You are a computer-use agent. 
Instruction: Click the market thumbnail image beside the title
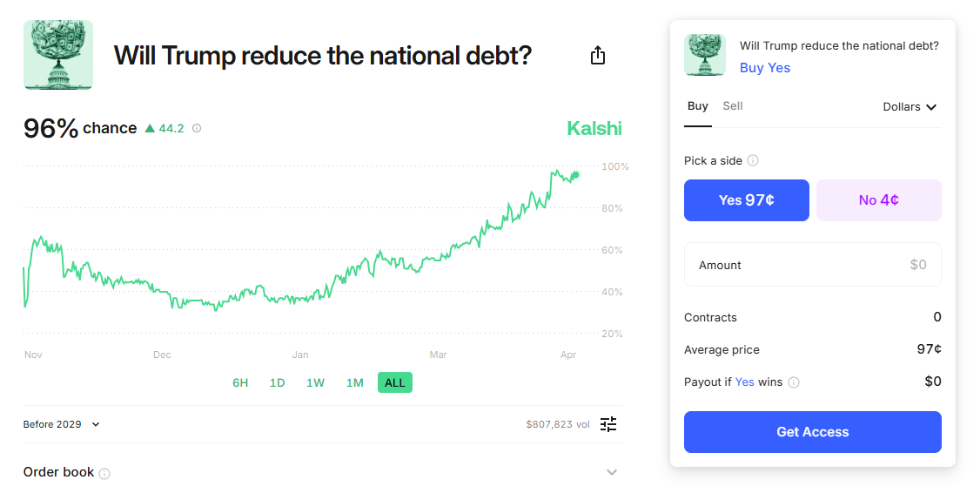coord(58,55)
